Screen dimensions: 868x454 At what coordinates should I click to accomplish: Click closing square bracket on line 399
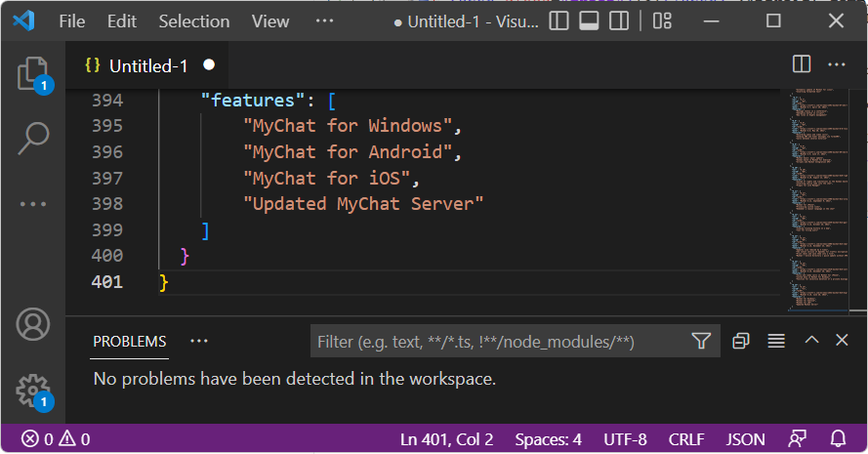205,230
